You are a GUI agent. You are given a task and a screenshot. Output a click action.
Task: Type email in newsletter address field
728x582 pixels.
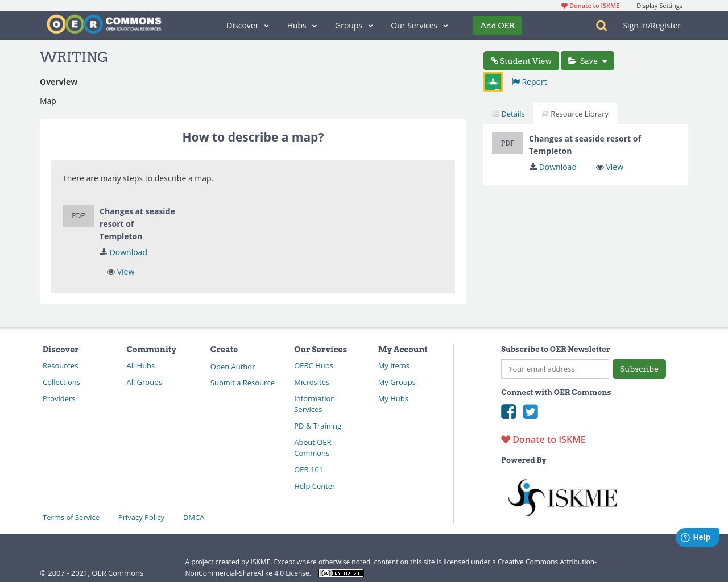click(x=555, y=368)
